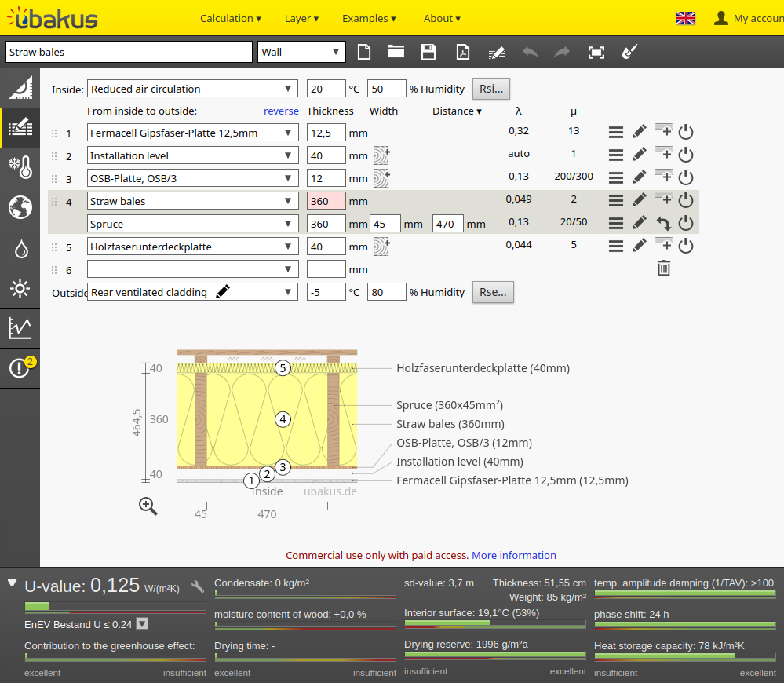Click the U-value rating bar
784x683 pixels.
tap(115, 607)
